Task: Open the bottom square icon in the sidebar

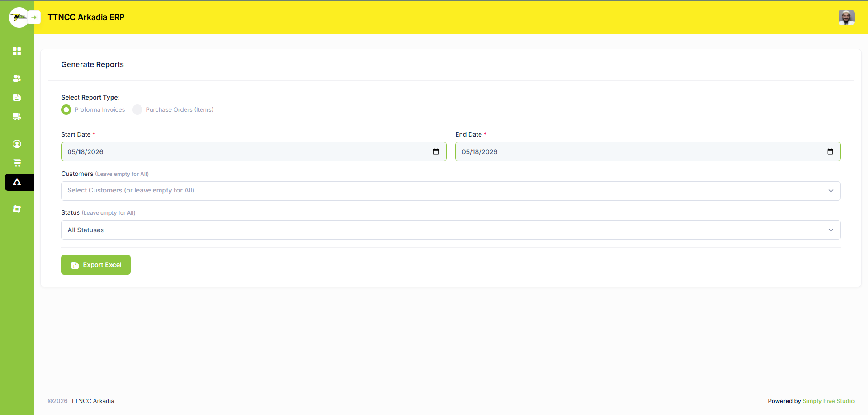Action: pyautogui.click(x=17, y=209)
